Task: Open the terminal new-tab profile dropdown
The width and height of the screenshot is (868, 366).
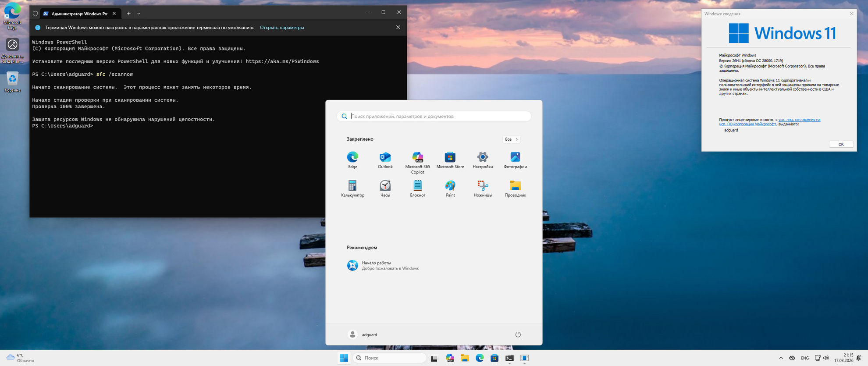Action: click(x=139, y=14)
